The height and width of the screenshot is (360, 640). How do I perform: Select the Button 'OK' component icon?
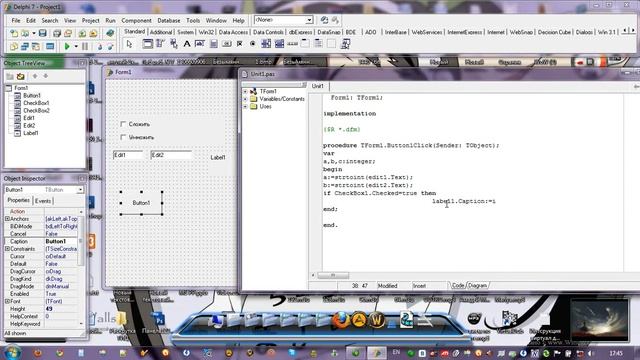coord(227,44)
